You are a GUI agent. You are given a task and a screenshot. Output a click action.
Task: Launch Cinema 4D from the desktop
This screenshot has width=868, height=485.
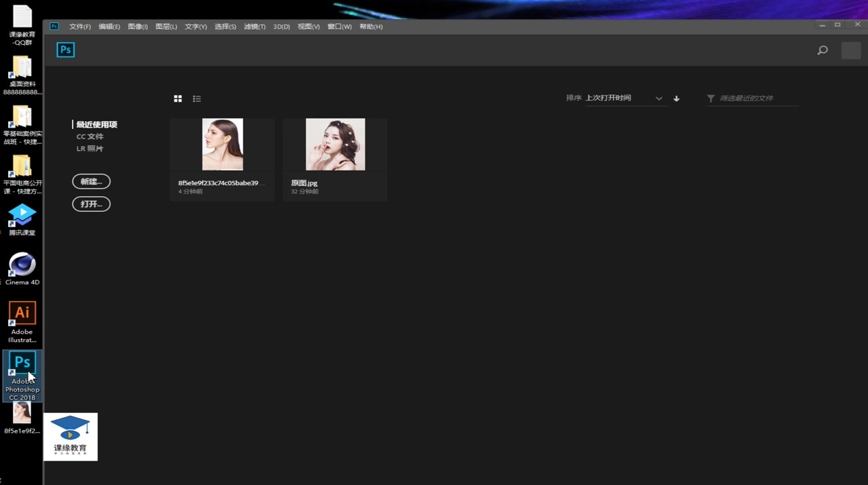point(22,269)
